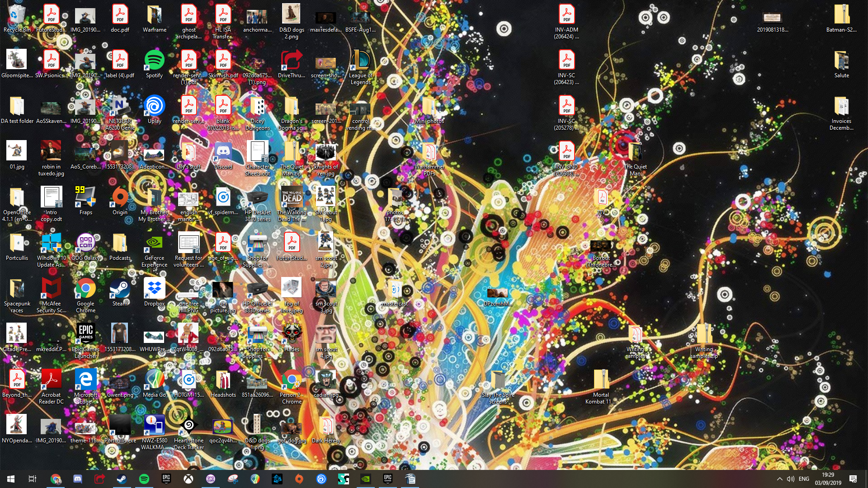Launch League of Legends desktop shortcut
This screenshot has width=868, height=488.
[x=360, y=67]
